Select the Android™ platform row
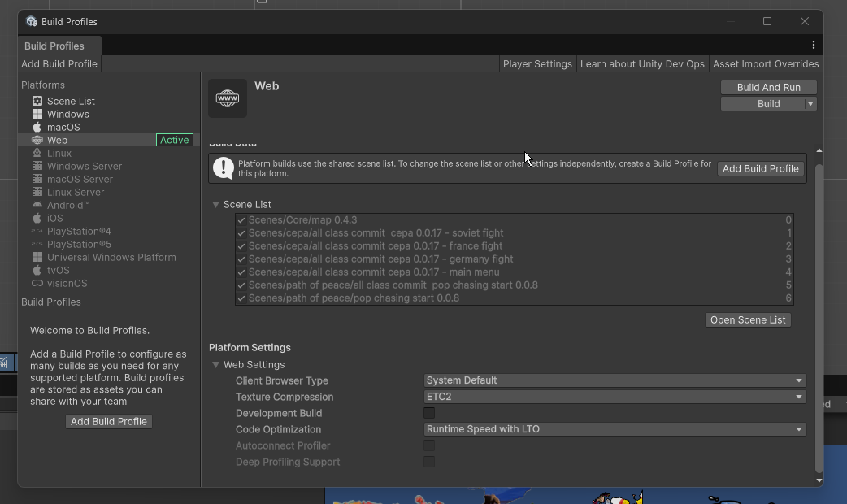Viewport: 847px width, 504px height. click(109, 206)
